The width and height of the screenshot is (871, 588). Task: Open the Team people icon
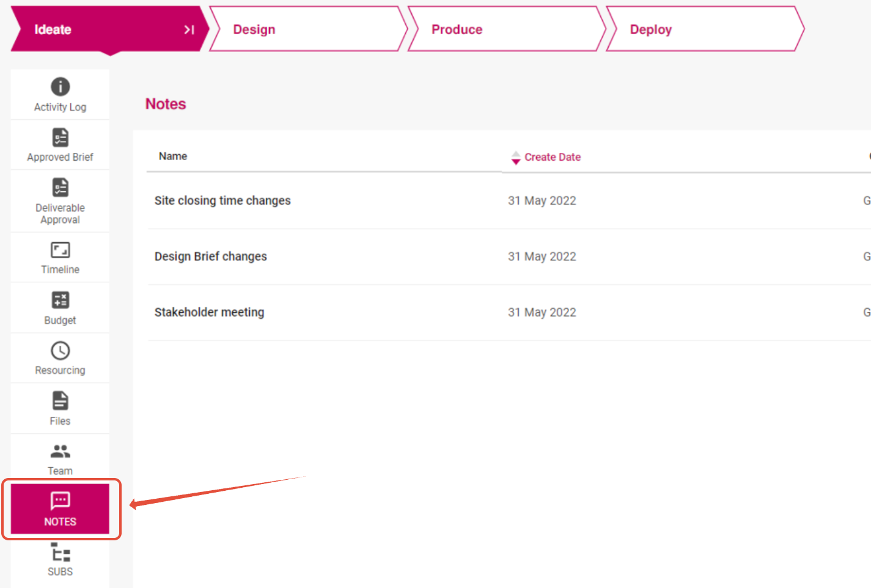tap(60, 451)
